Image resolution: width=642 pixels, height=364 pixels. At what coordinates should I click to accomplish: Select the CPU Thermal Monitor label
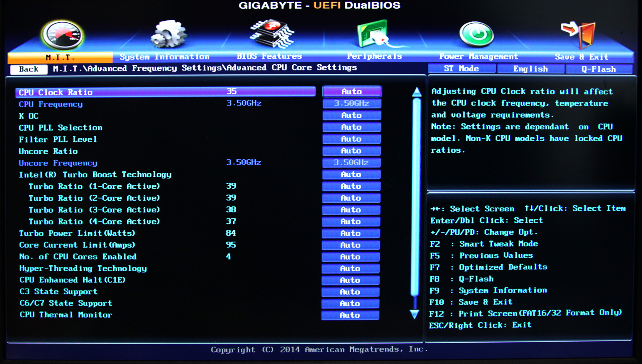(x=66, y=315)
